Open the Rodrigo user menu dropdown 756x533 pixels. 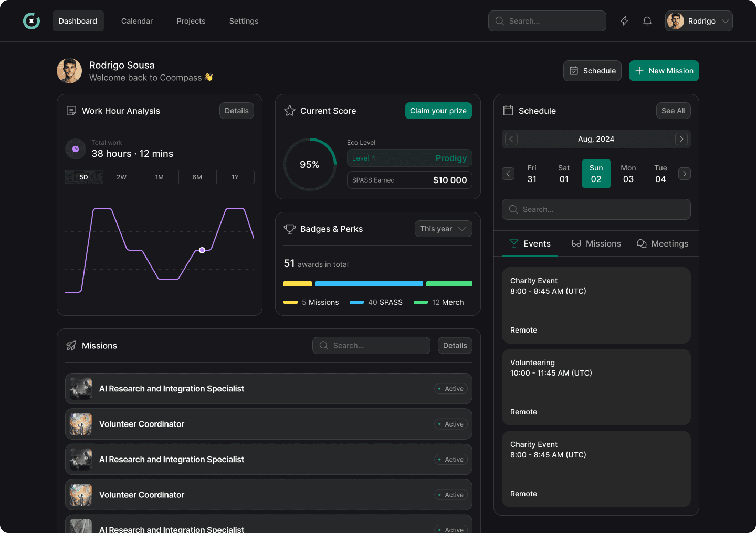pyautogui.click(x=699, y=21)
